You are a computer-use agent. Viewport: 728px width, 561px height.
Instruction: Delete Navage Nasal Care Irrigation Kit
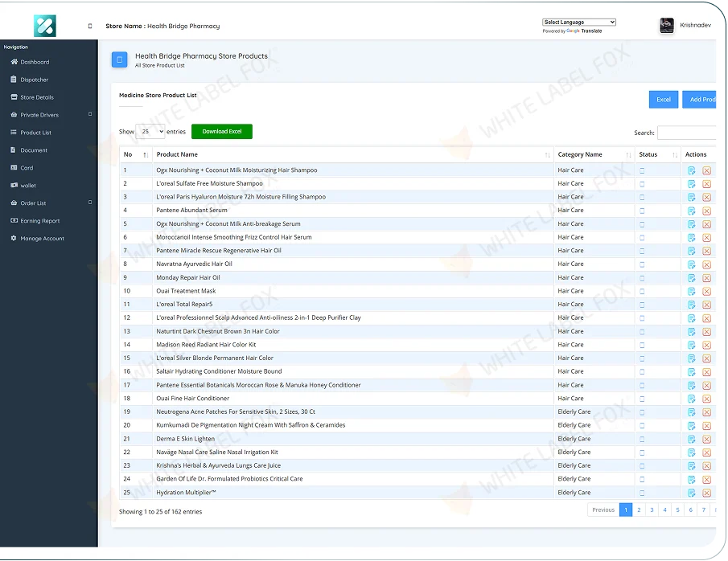point(706,452)
